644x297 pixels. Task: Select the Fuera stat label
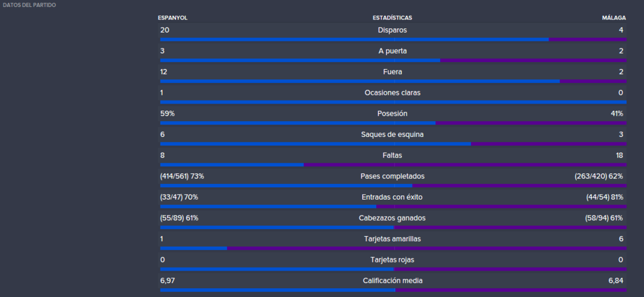(x=392, y=72)
